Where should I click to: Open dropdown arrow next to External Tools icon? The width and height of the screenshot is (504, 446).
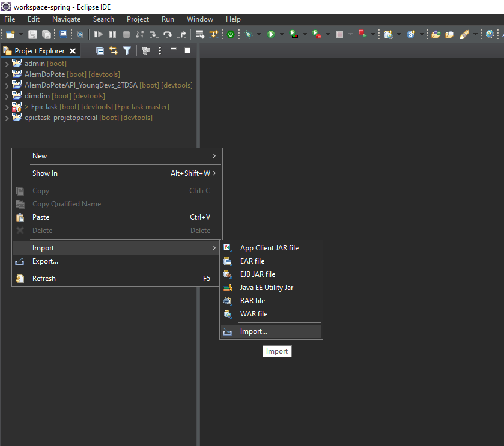327,34
